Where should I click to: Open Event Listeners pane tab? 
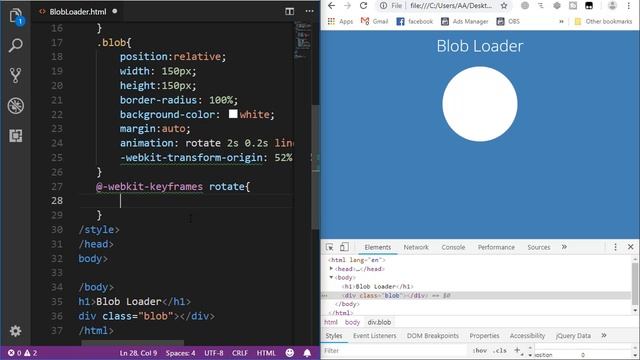pos(374,336)
